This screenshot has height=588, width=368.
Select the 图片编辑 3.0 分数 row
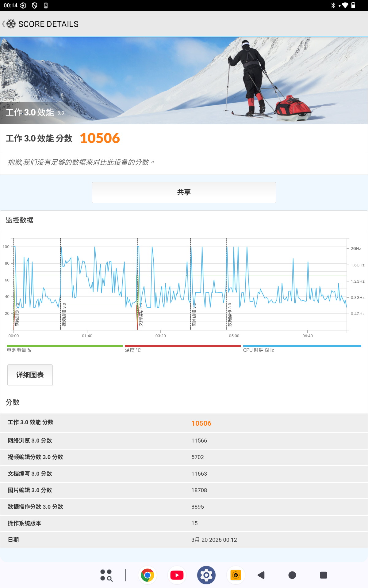[x=184, y=490]
